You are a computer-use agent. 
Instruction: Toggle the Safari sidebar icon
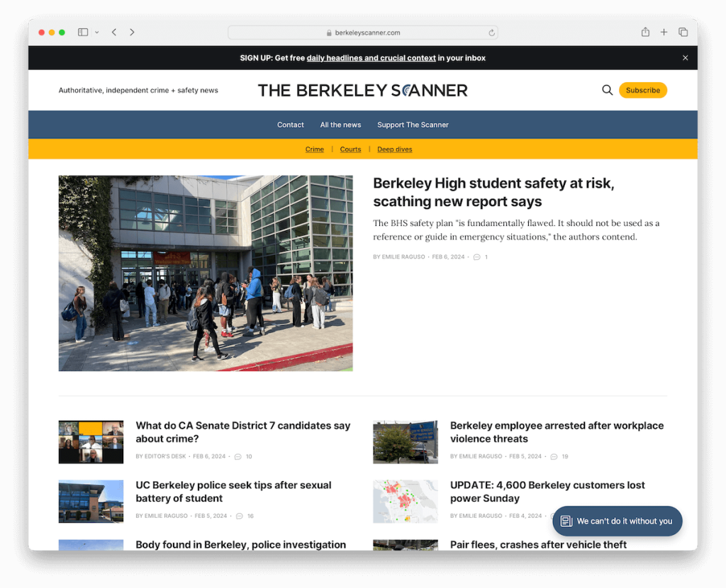(x=83, y=33)
